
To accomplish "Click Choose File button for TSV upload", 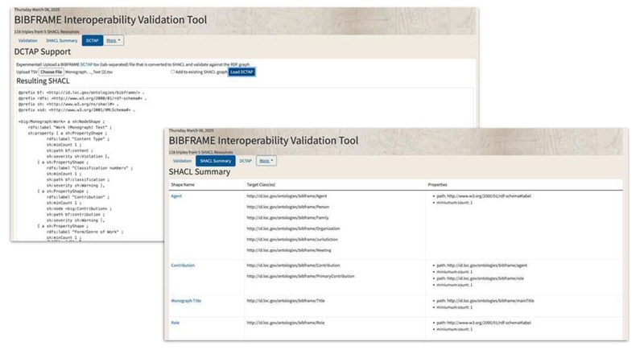I will click(51, 72).
